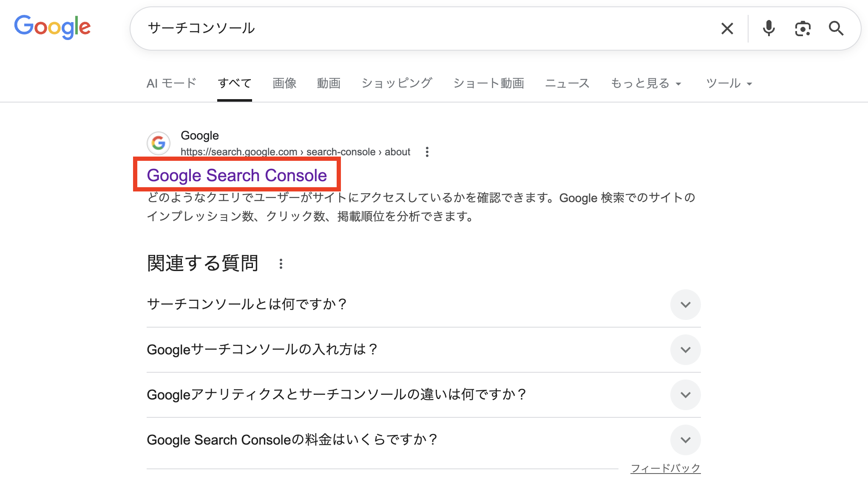Image resolution: width=868 pixels, height=488 pixels.
Task: Expand question about Search Console 料金
Action: click(x=685, y=440)
